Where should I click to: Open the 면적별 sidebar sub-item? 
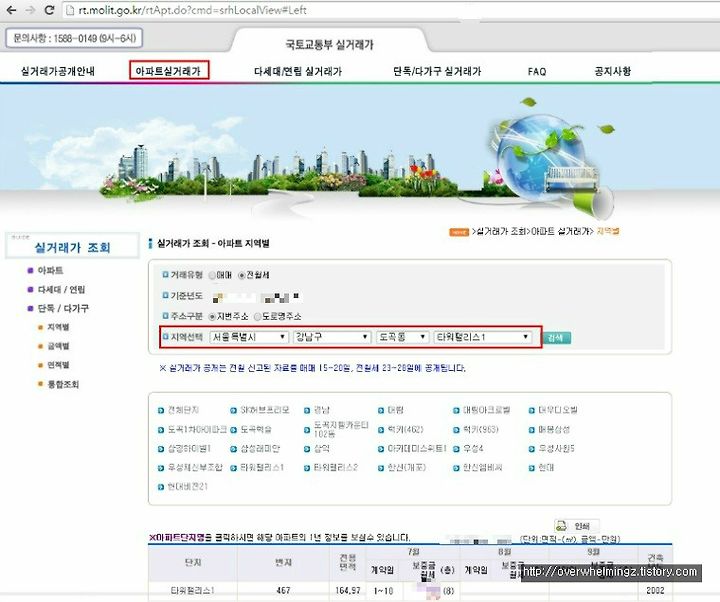tap(58, 365)
